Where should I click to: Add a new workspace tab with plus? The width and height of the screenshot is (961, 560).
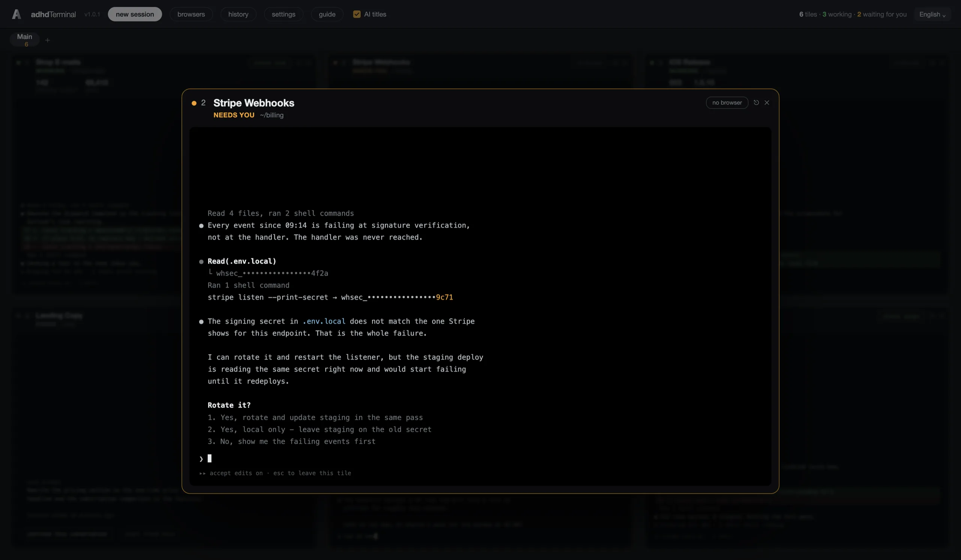(47, 40)
